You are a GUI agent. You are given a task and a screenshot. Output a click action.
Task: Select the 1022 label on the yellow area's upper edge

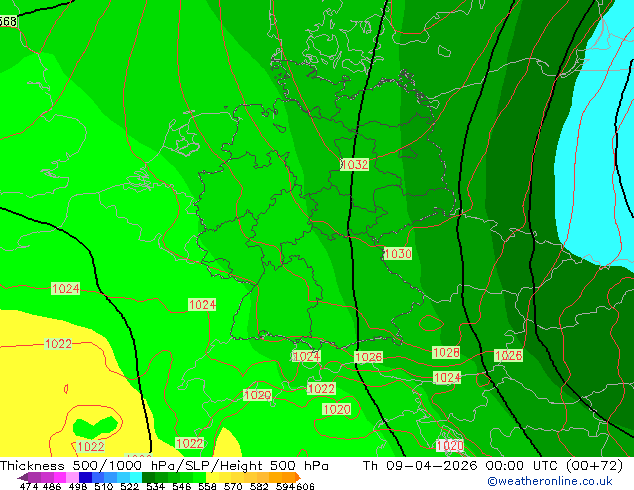pos(58,344)
